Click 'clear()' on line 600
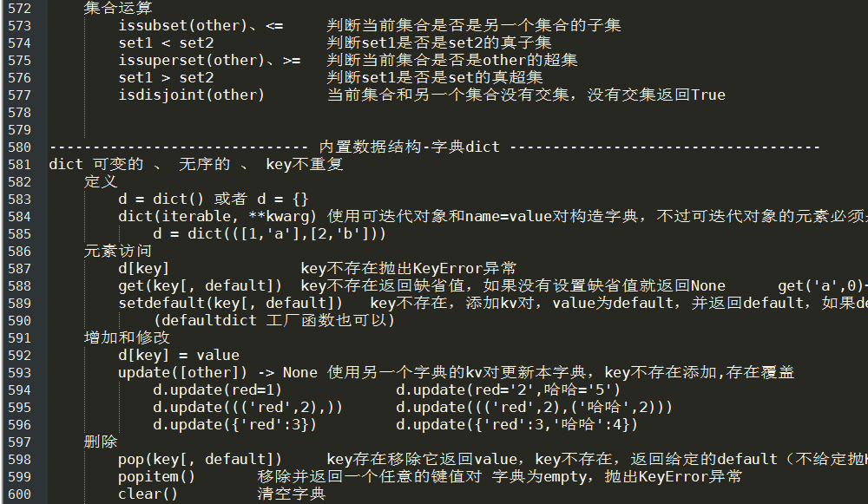The height and width of the screenshot is (504, 868). coord(148,494)
